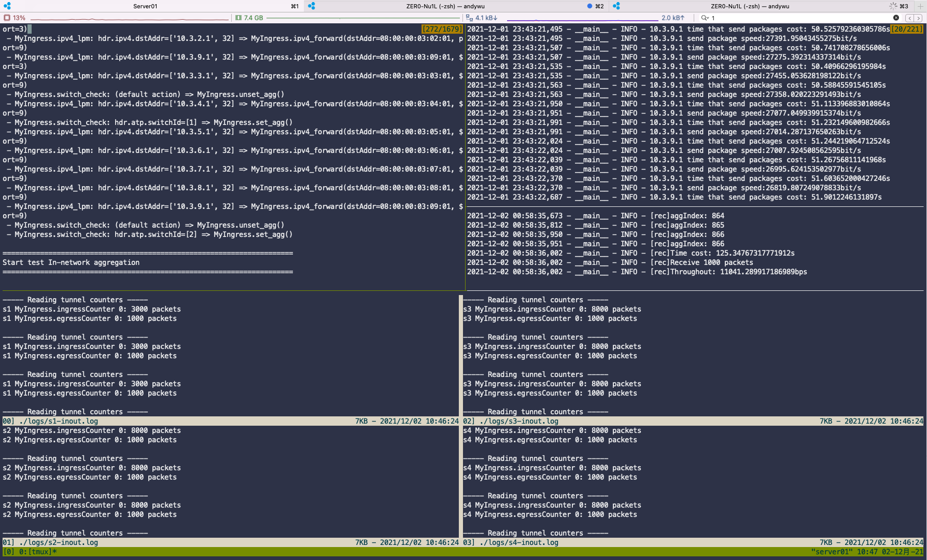Go to next search result
The height and width of the screenshot is (560, 927).
tap(919, 18)
